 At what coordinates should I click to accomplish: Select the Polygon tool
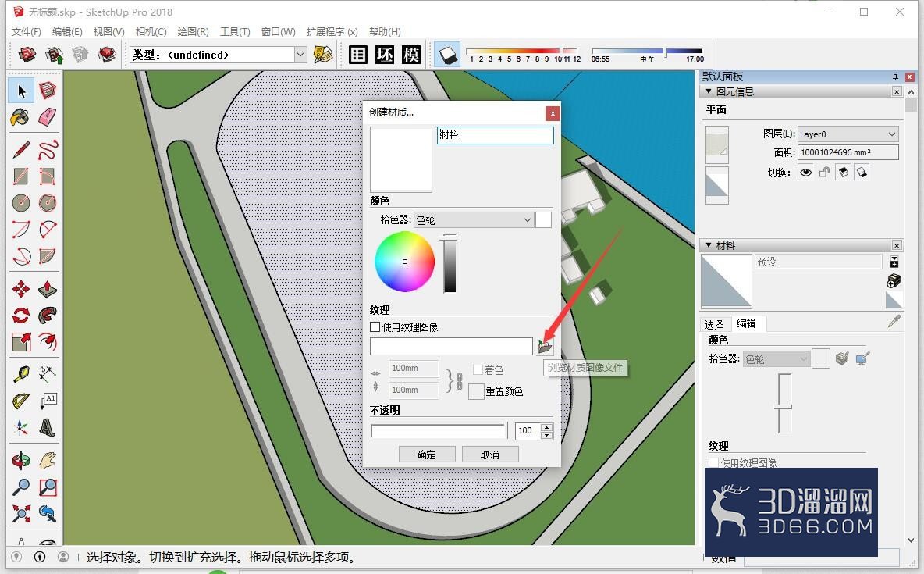click(48, 203)
